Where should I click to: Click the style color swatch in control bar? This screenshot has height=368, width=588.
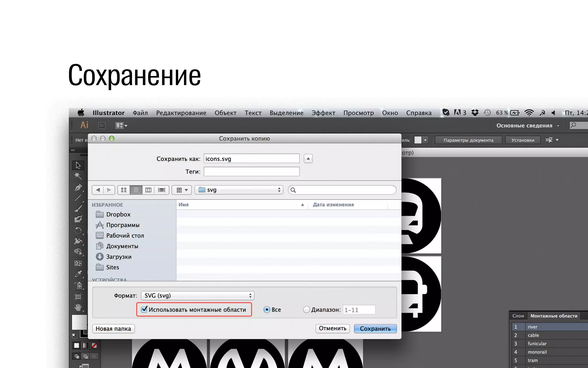click(418, 140)
